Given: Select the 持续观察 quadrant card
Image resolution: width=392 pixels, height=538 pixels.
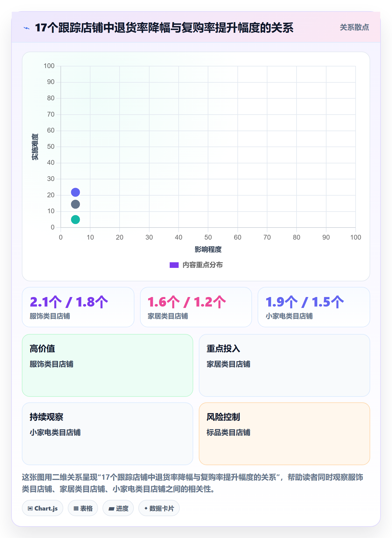Looking at the screenshot, I should click(108, 434).
